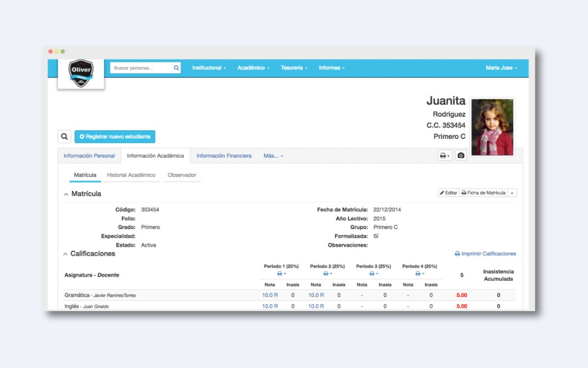
Task: Click the magnifier icon in search box
Action: tap(176, 68)
